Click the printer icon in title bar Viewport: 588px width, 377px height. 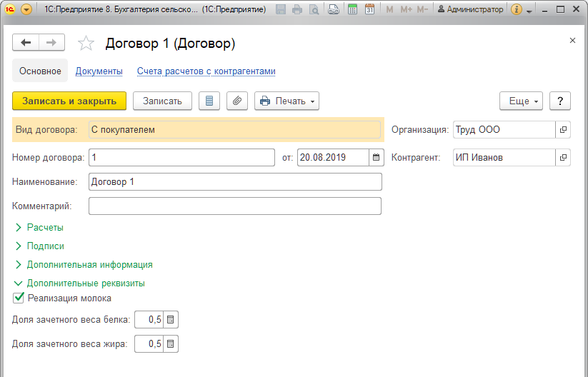pos(297,9)
